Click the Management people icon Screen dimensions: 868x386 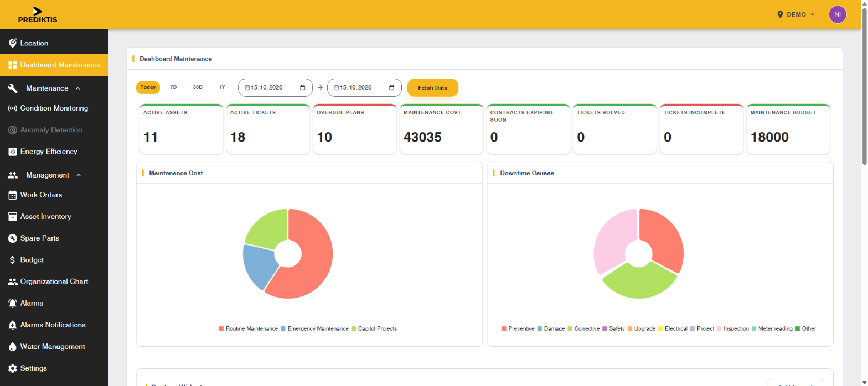tap(12, 175)
